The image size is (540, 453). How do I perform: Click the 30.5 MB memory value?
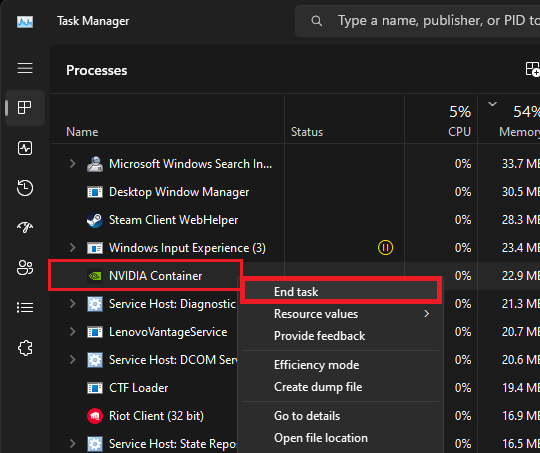click(521, 192)
